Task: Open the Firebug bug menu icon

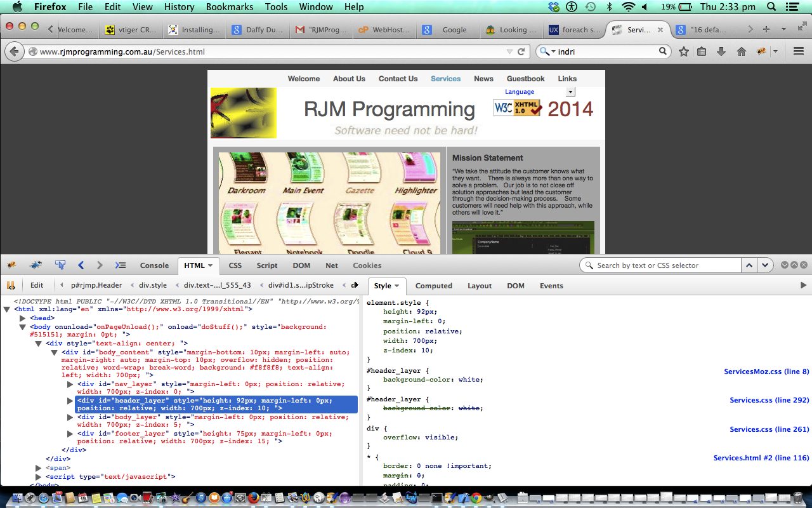Action: (x=11, y=265)
